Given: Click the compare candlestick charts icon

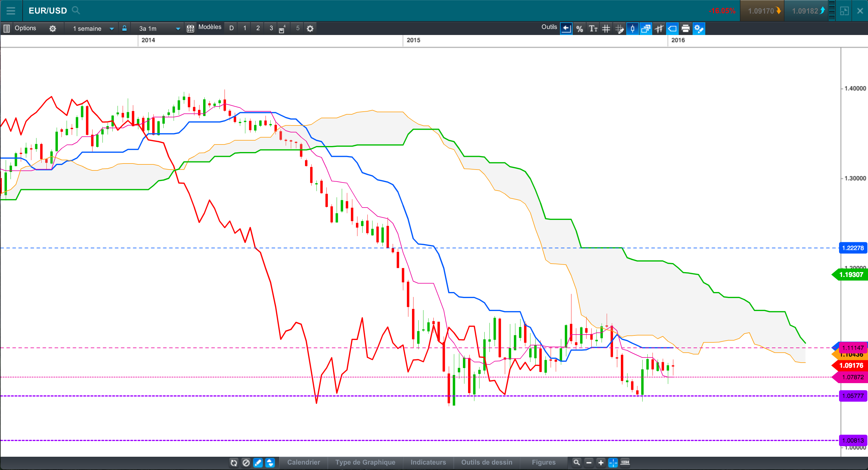Looking at the screenshot, I should tap(659, 29).
